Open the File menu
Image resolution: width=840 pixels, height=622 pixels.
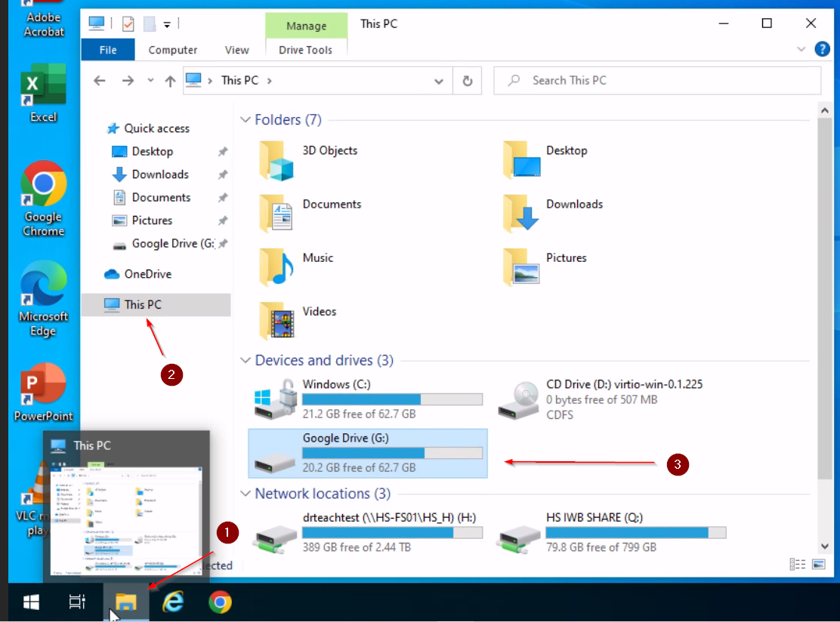point(108,50)
